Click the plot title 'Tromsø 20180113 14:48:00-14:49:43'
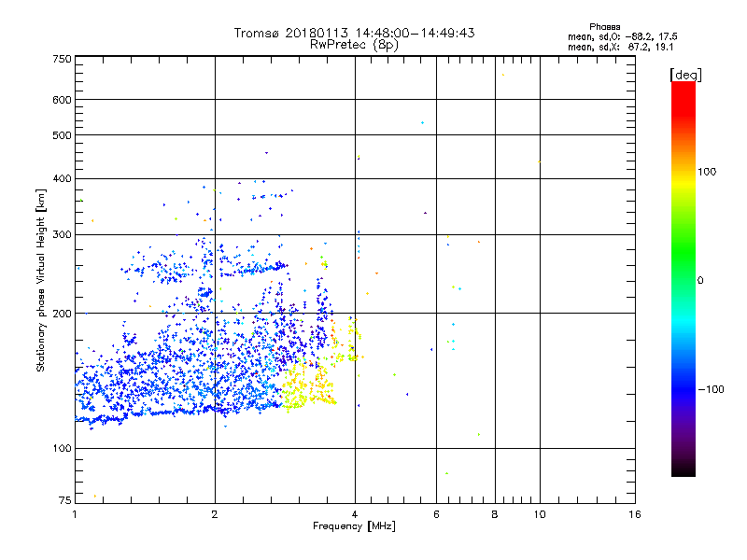This screenshot has width=747, height=560. [x=354, y=33]
